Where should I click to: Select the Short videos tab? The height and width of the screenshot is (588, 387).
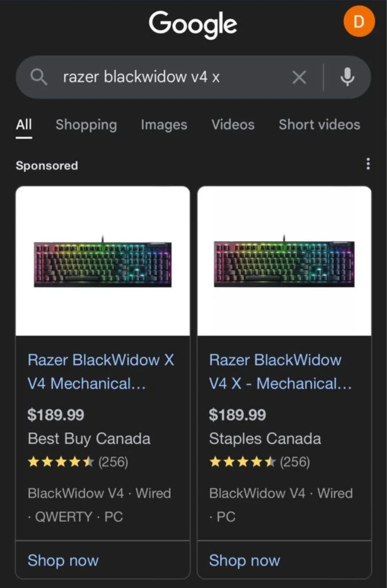tap(319, 125)
